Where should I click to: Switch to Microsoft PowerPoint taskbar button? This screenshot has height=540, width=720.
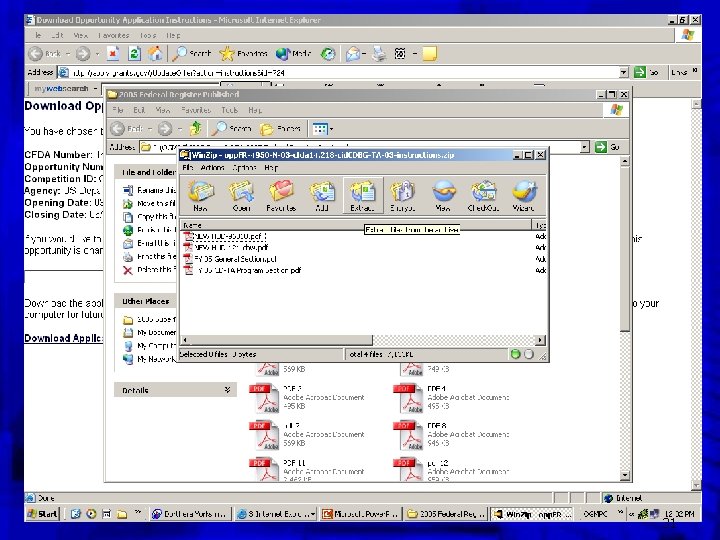click(361, 514)
